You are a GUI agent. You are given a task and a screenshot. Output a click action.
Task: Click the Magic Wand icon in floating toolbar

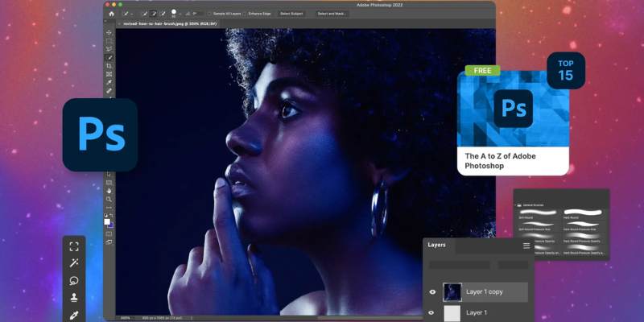74,263
